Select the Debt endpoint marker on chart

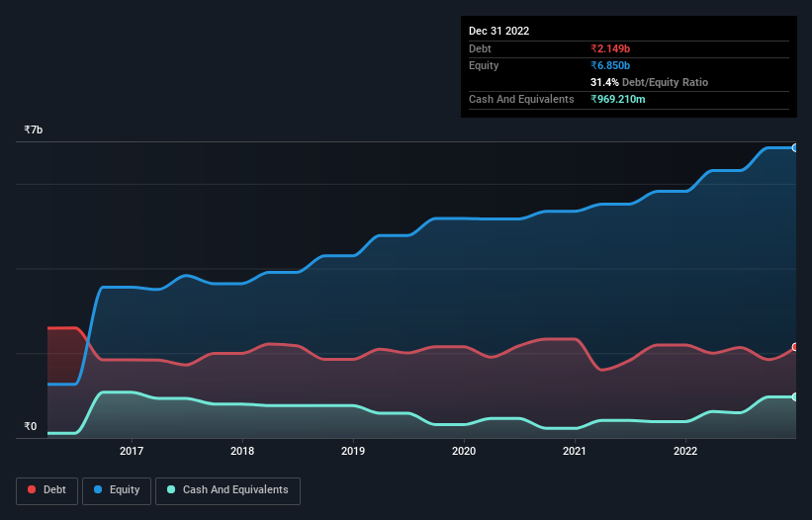click(795, 347)
